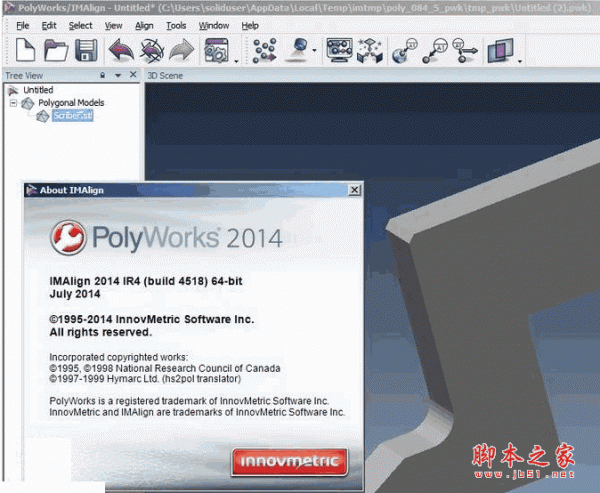Open the options gear window icon
The width and height of the screenshot is (600, 493).
point(217,50)
